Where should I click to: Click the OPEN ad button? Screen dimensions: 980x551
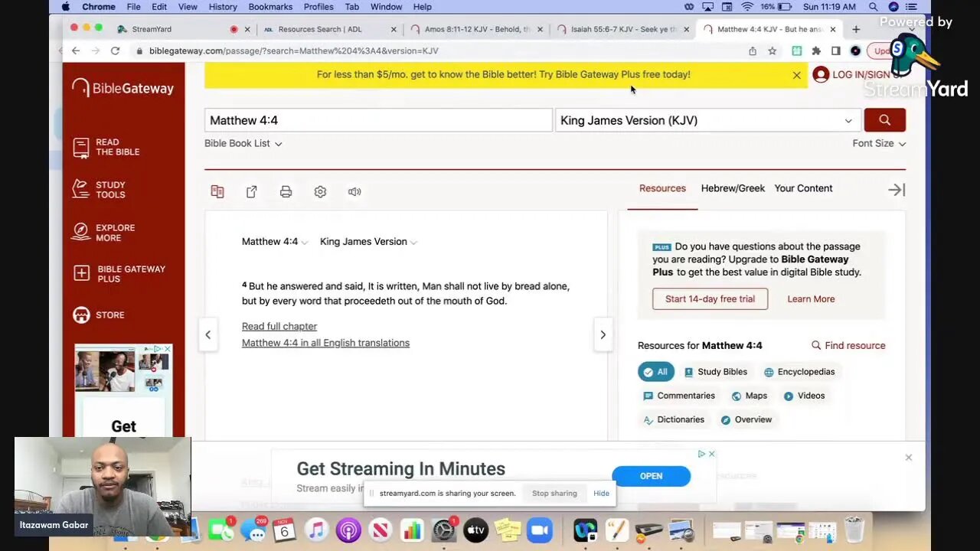pos(651,476)
